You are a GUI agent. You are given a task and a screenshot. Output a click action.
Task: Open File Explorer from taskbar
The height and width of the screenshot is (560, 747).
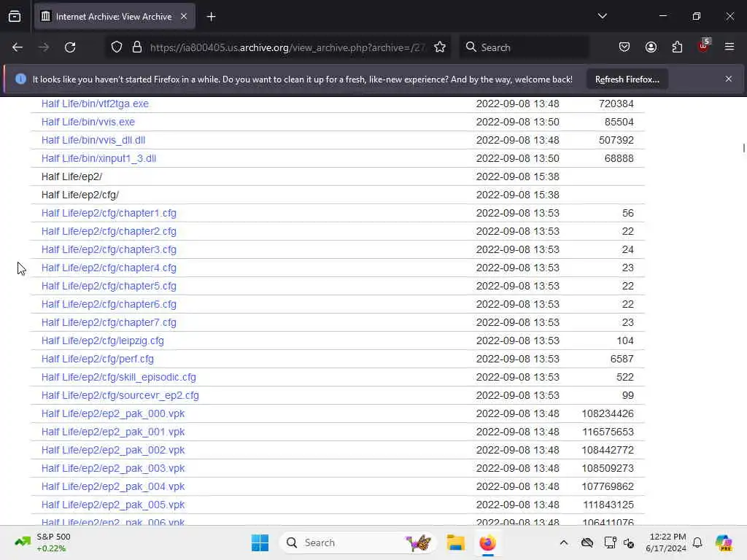click(x=455, y=542)
